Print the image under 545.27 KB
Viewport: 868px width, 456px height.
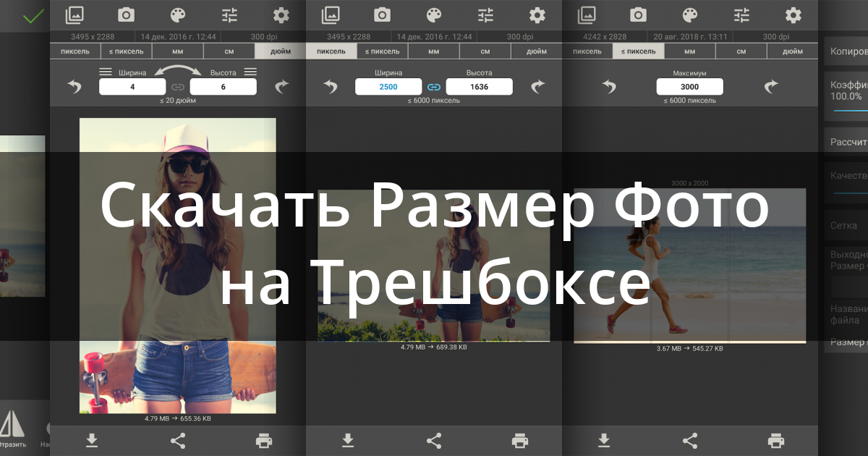776,439
